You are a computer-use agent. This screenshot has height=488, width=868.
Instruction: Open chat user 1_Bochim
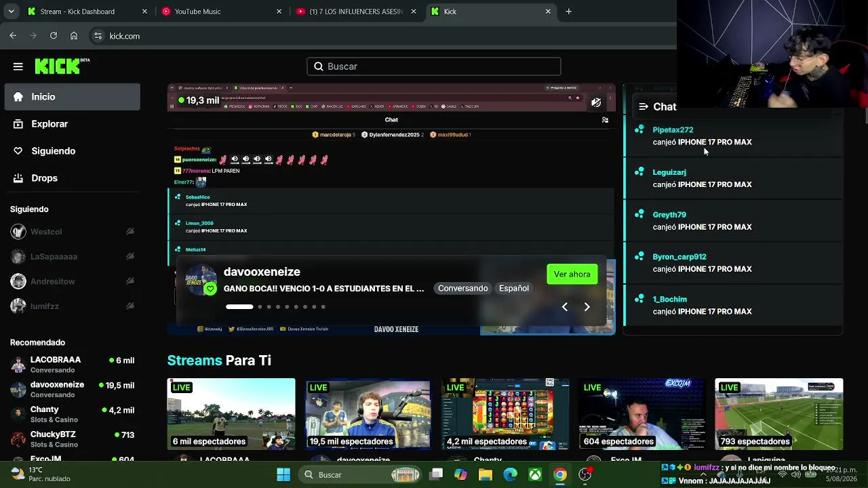(x=670, y=299)
